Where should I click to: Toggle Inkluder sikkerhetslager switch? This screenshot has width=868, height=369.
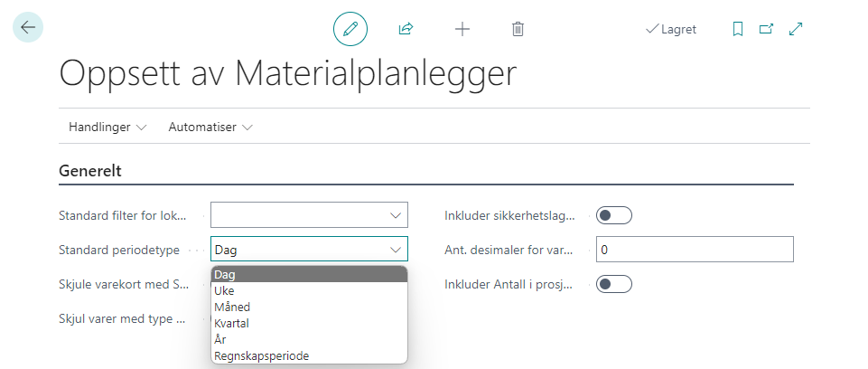(x=614, y=215)
